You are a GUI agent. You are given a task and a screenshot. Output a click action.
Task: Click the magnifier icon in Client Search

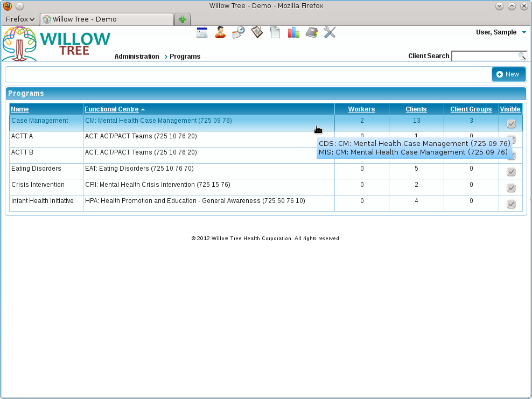[x=522, y=56]
